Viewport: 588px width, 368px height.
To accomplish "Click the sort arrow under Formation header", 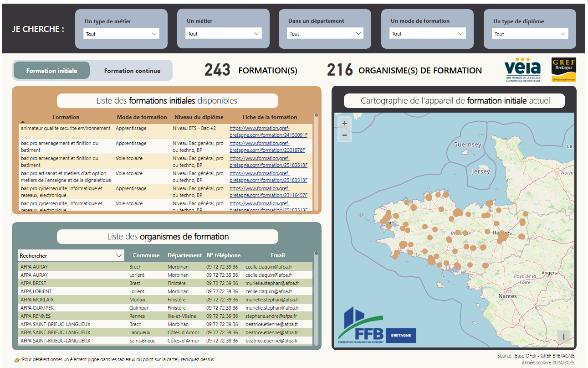I will click(x=23, y=122).
